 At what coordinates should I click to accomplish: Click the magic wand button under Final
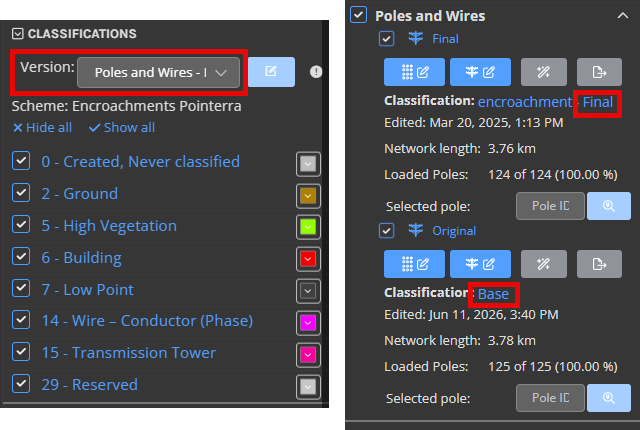pyautogui.click(x=544, y=72)
